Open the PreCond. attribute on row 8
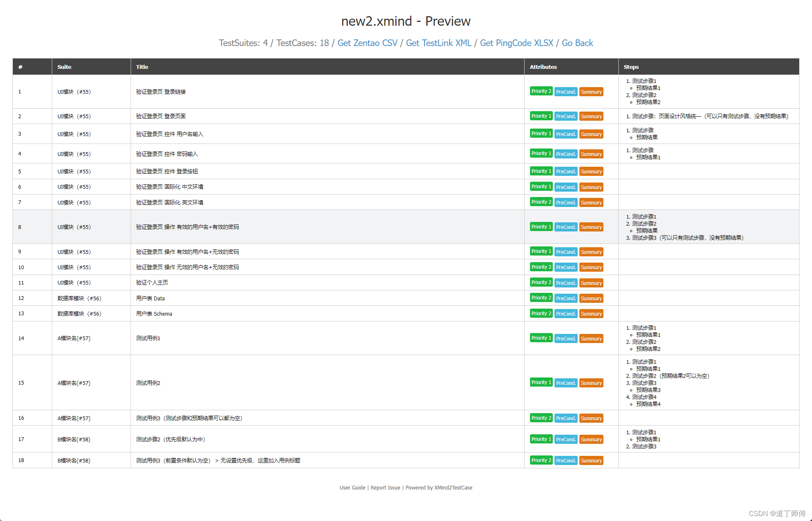Screen dimensions: 812x521 click(566, 227)
